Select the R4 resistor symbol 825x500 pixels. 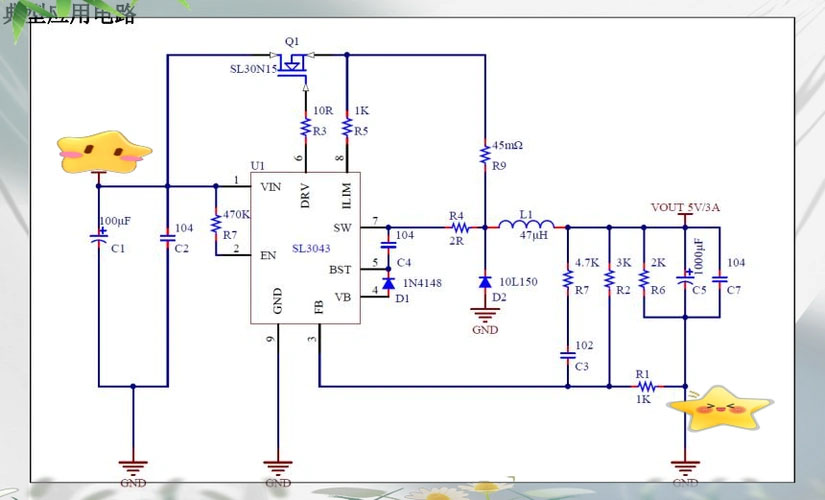(x=460, y=227)
